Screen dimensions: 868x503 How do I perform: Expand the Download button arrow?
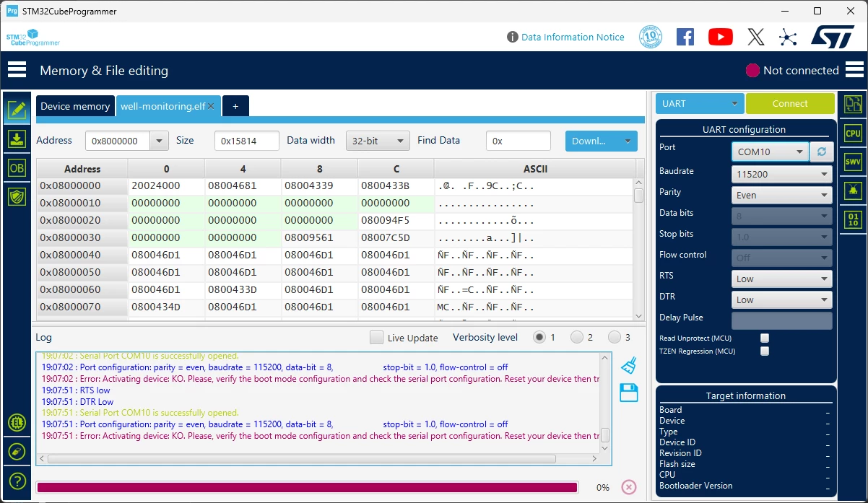click(627, 141)
